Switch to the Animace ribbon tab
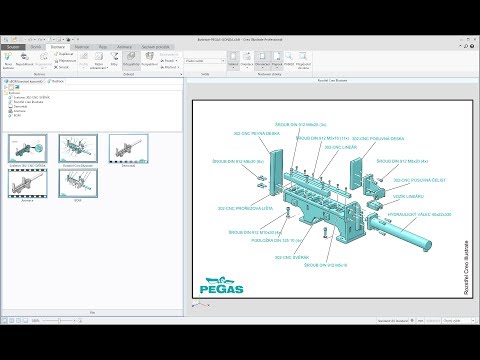The height and width of the screenshot is (360, 480). point(124,47)
